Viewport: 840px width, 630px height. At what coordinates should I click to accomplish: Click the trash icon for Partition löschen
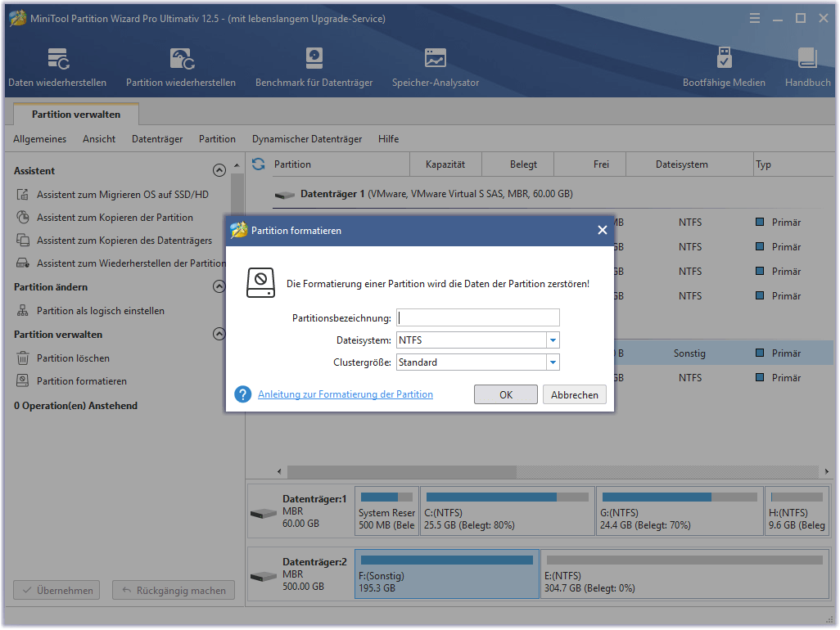tap(22, 358)
